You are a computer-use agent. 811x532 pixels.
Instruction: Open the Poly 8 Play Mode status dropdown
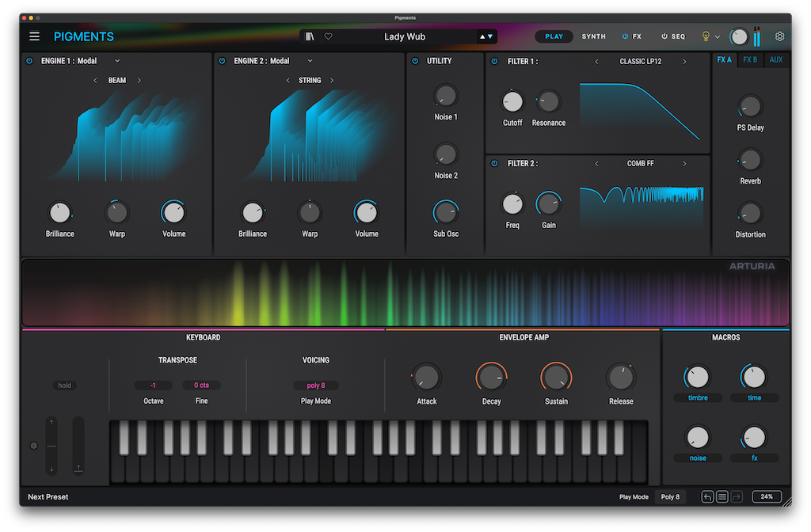click(x=670, y=497)
